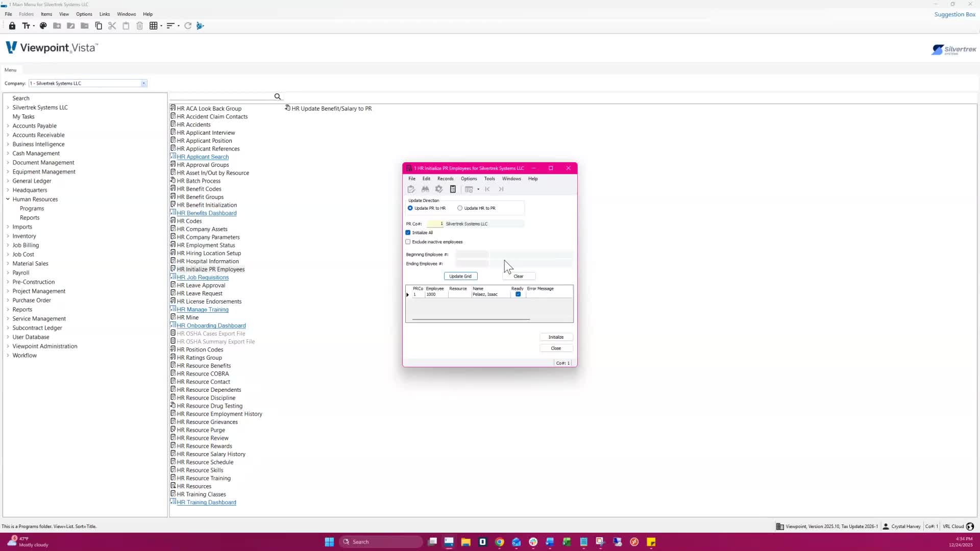Screen dimensions: 980x551
Task: Open the Options menu in main window
Action: pos(84,14)
